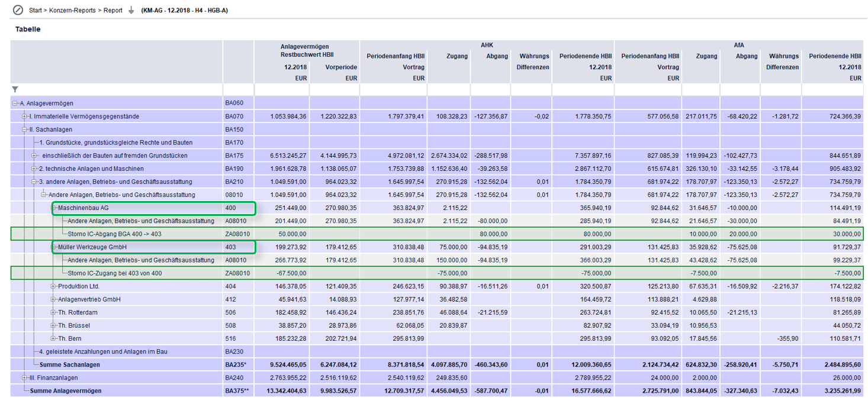Screen dimensions: 868x401
Task: Expand I. Immaterielle Vermögensgegenstände
Action: (24, 117)
